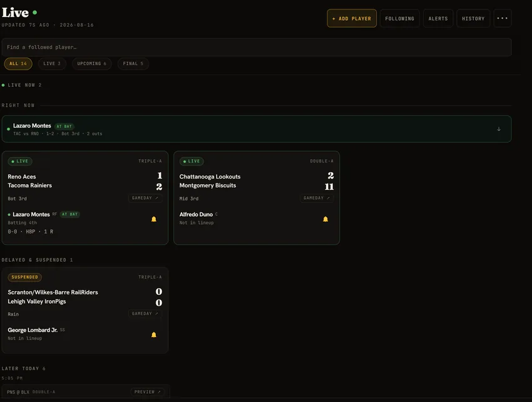Open Gameday link for Scranton/Wilkes-Barre RailRiders game
The width and height of the screenshot is (532, 402).
tap(145, 313)
